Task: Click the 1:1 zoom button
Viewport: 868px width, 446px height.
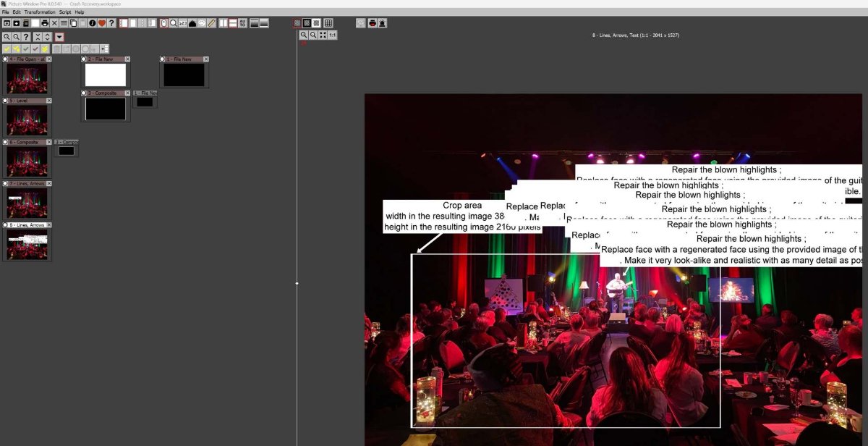Action: [331, 34]
